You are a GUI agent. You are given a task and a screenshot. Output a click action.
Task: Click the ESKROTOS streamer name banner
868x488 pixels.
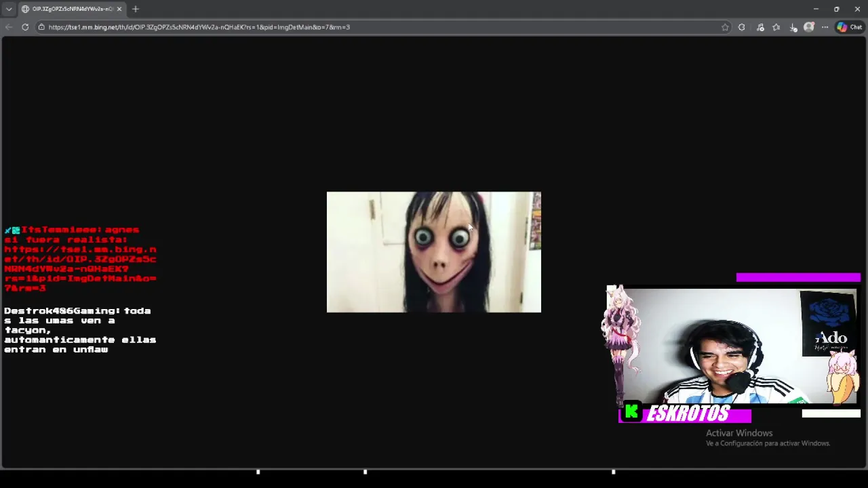[689, 414]
